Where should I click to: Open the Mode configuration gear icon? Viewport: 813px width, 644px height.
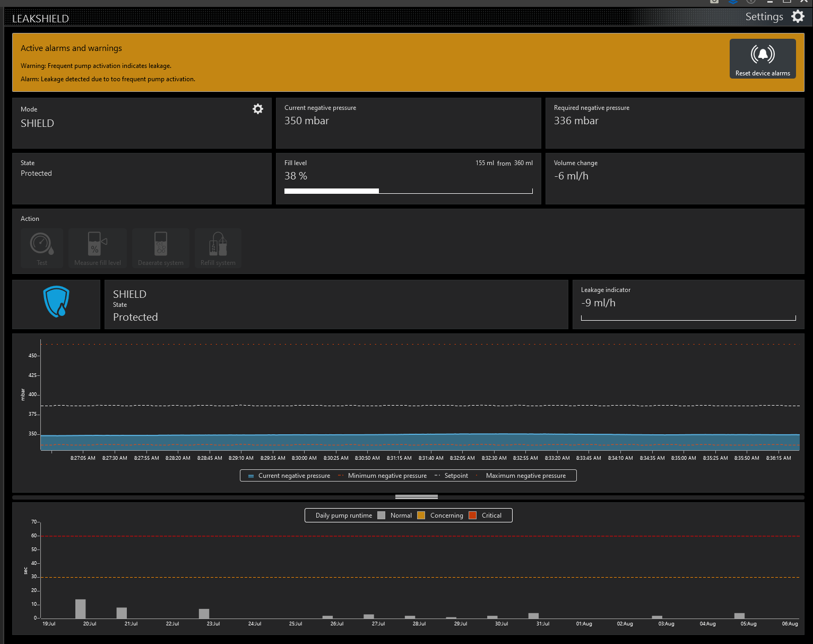point(258,109)
